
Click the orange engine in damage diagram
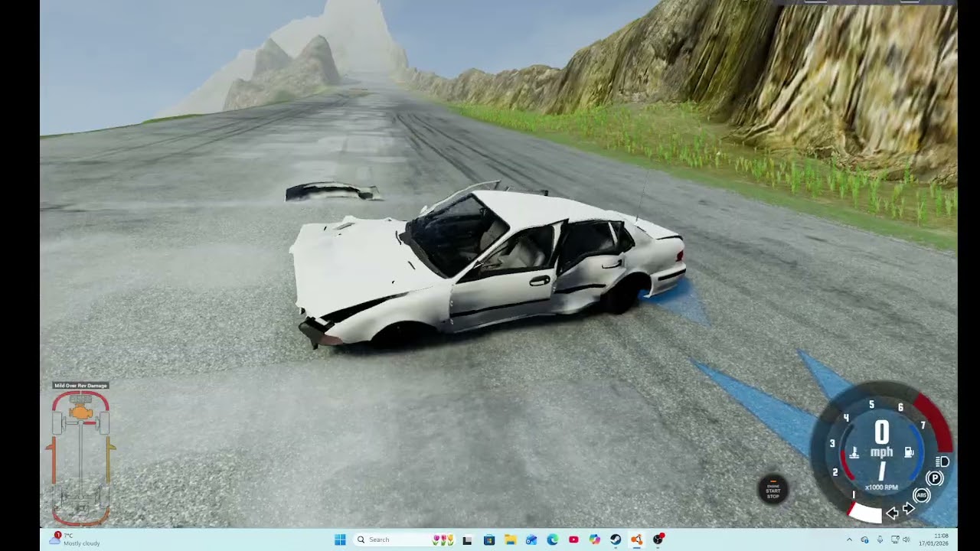80,412
